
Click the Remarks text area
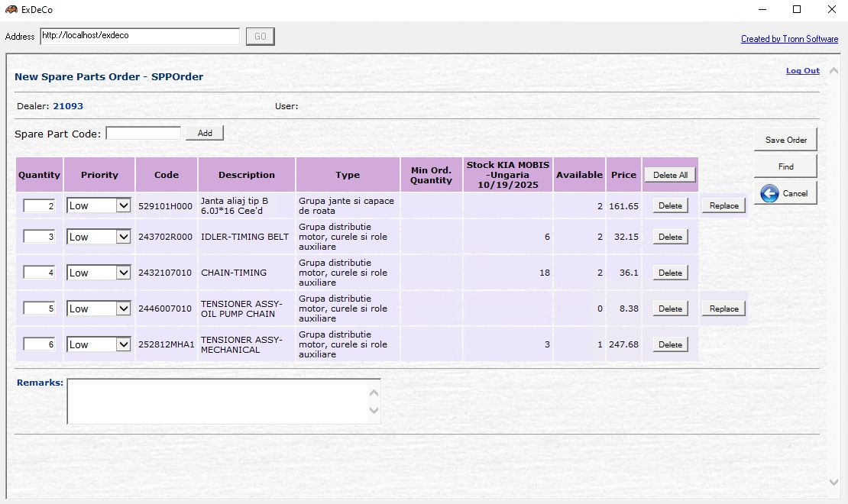(218, 401)
